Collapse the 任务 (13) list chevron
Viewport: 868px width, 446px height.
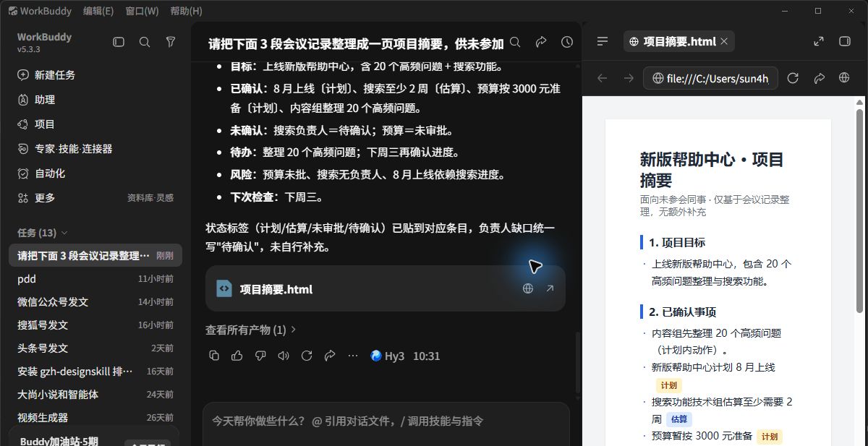tap(64, 233)
